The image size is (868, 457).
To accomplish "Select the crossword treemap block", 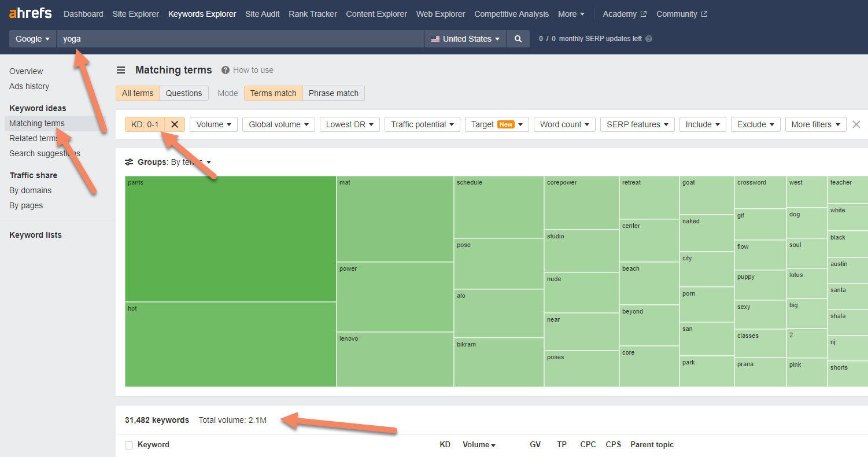I will pos(760,192).
